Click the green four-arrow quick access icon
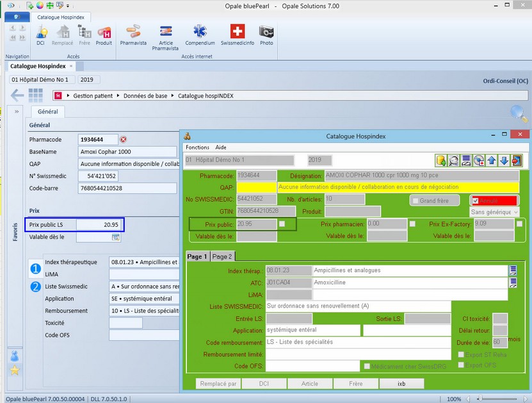Viewport: 532px width, 403px height. (50, 5)
